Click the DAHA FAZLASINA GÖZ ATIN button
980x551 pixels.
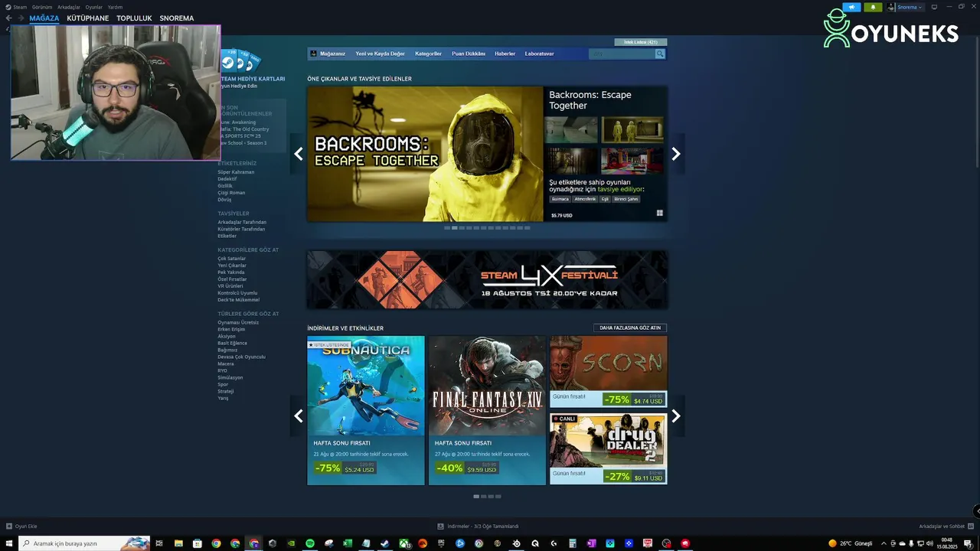coord(630,328)
